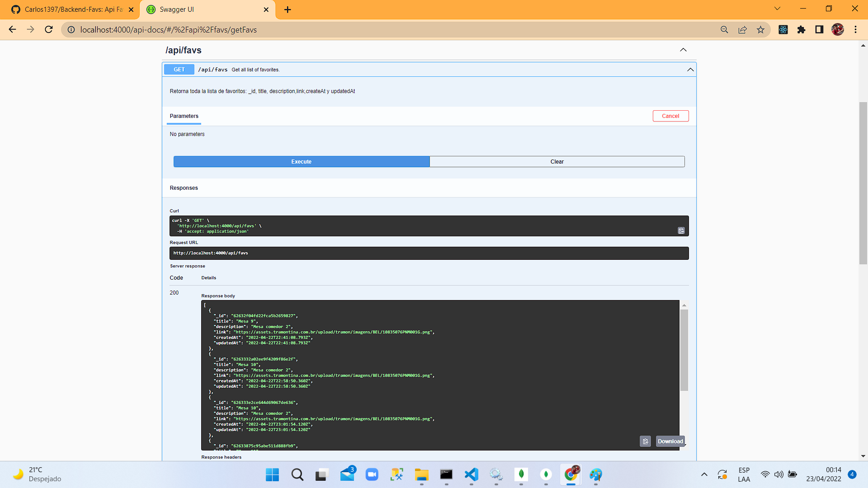Collapse the GET /api/favs operation arrow
This screenshot has width=868, height=488.
coord(690,70)
